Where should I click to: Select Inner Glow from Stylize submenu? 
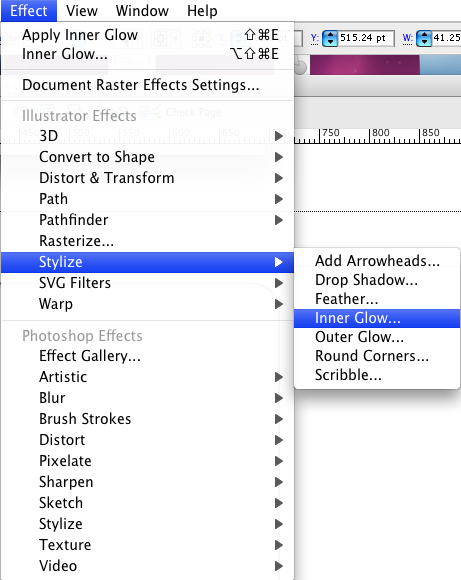point(377,318)
